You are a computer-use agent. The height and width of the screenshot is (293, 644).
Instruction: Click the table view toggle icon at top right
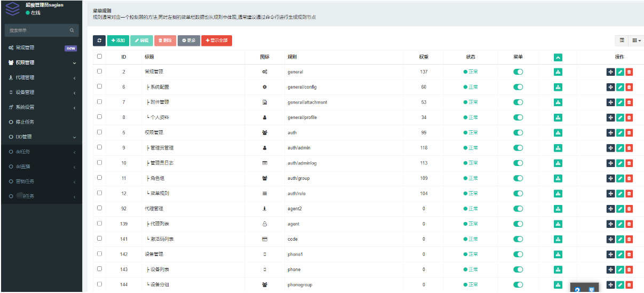tap(622, 40)
